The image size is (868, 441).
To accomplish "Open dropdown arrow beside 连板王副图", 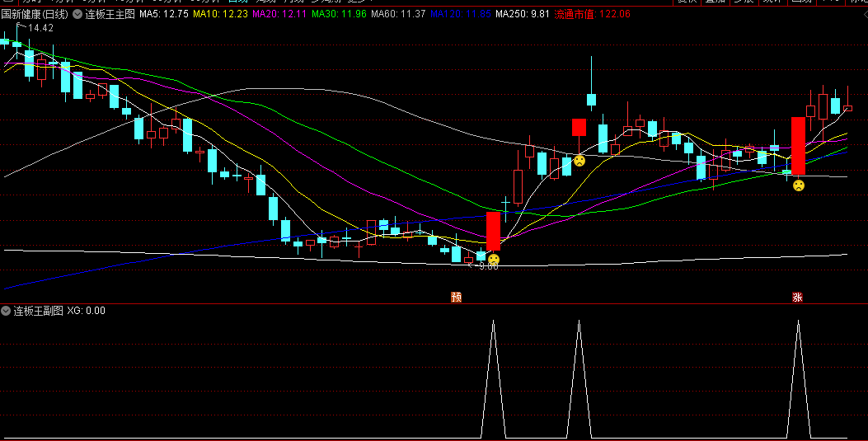I will [6, 311].
